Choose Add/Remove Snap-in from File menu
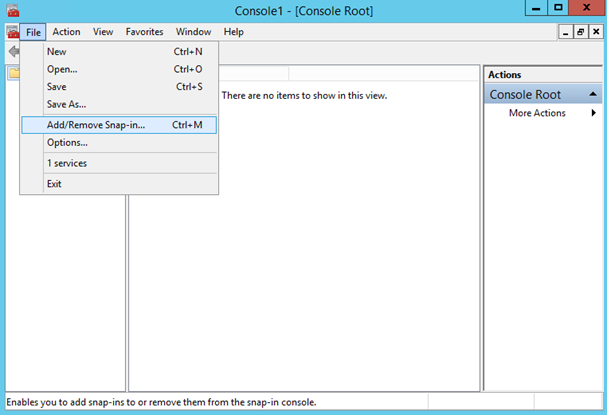Image resolution: width=607 pixels, height=415 pixels. [96, 125]
